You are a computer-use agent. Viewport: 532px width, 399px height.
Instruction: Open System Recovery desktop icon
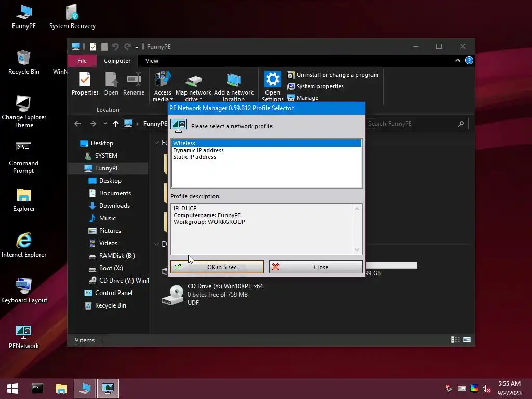72,17
